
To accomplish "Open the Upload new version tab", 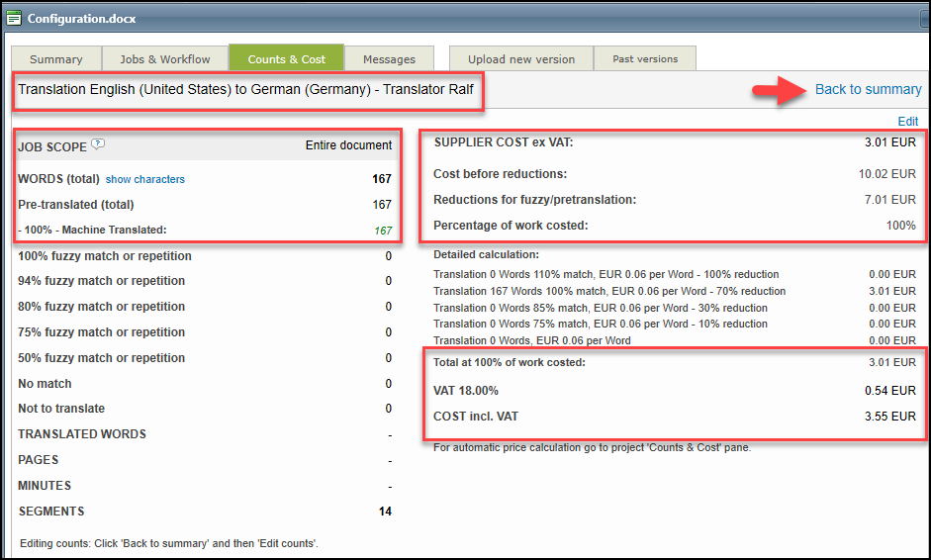I will (x=521, y=59).
